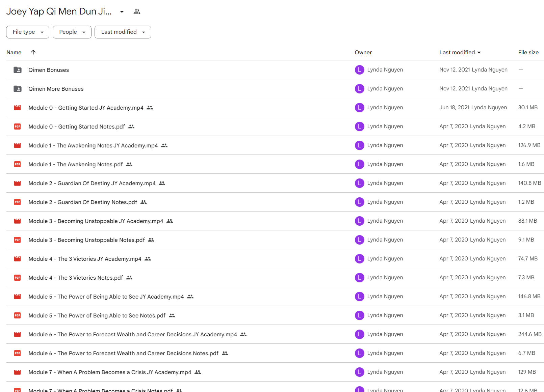Click shared icon next to Module 7 Crisis mp4
Image resolution: width=544 pixels, height=392 pixels.
click(x=198, y=372)
